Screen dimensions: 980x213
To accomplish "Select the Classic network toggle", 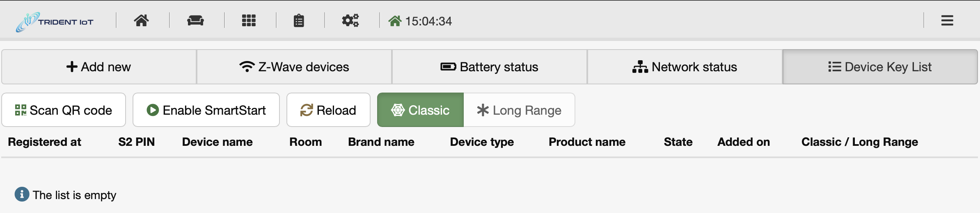I will (x=420, y=110).
